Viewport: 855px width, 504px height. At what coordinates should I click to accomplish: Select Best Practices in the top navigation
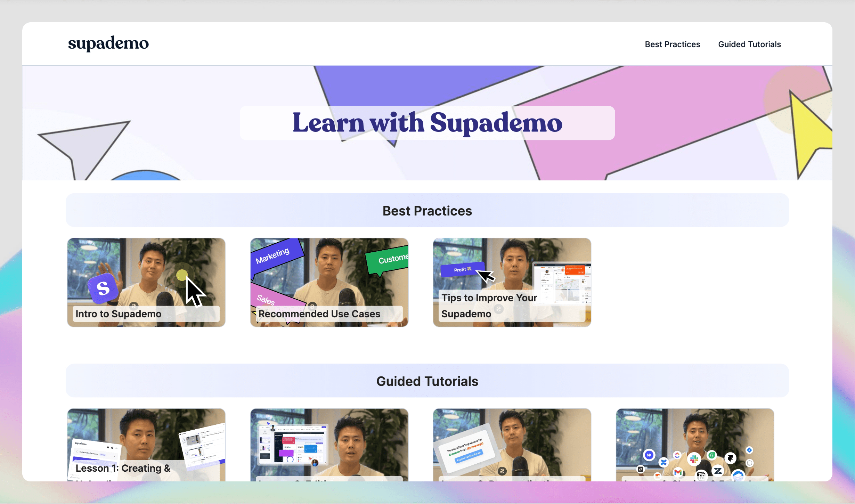pos(672,44)
